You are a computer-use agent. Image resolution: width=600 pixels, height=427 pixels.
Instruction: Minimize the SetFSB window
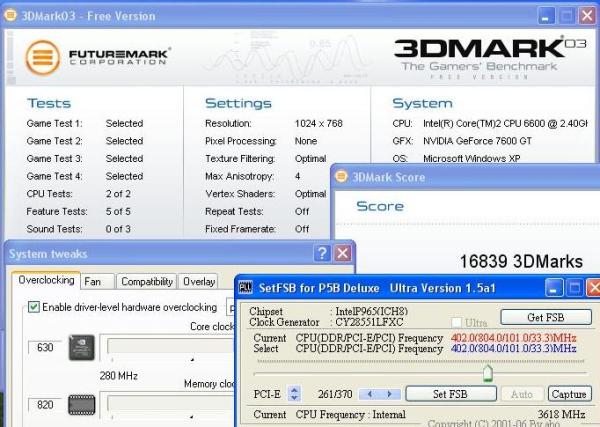point(554,288)
